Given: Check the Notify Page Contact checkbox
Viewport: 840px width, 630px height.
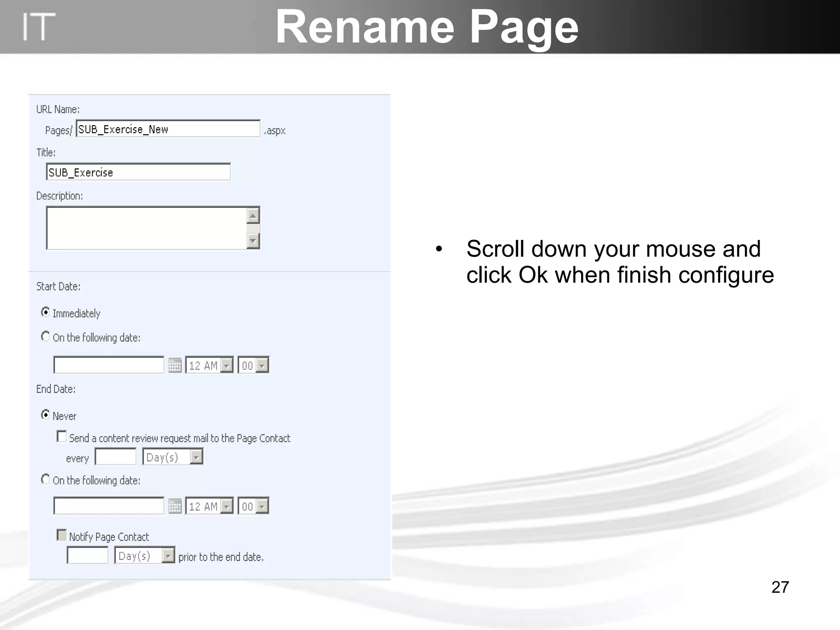Looking at the screenshot, I should [62, 535].
